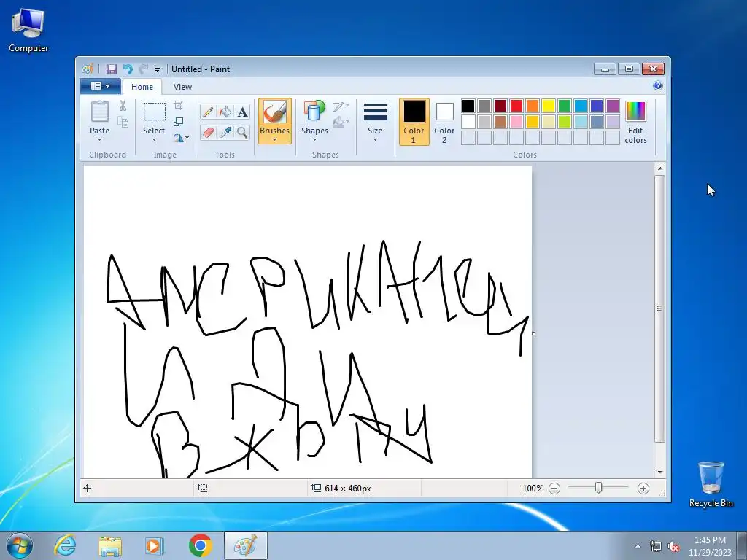This screenshot has width=747, height=560.
Task: Click the Resize icon in Image group
Action: click(178, 122)
